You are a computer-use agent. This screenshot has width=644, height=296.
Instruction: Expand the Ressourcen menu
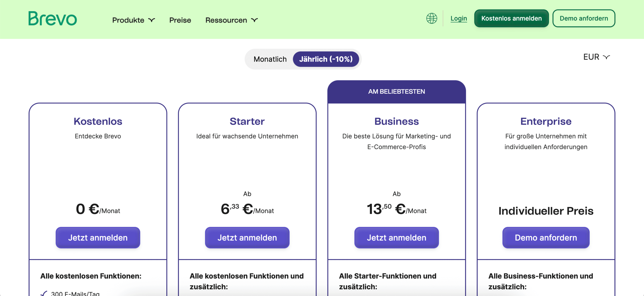click(232, 20)
